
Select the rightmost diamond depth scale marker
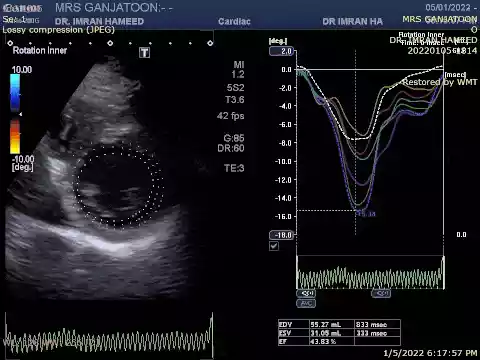tap(210, 43)
